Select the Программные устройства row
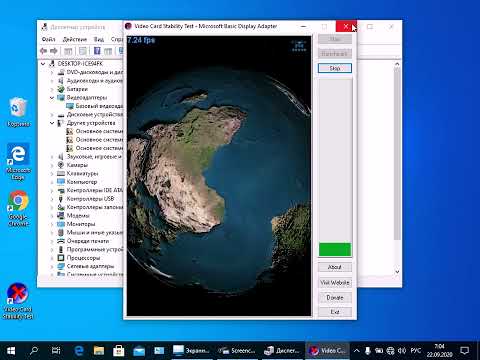Viewport: 480px width, 360px height. (90, 249)
